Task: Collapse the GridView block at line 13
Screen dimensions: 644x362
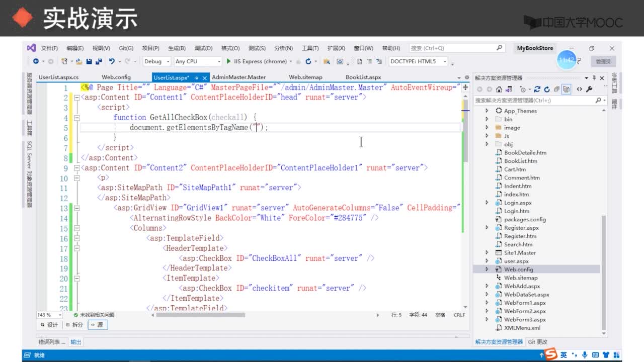Action: 76,208
